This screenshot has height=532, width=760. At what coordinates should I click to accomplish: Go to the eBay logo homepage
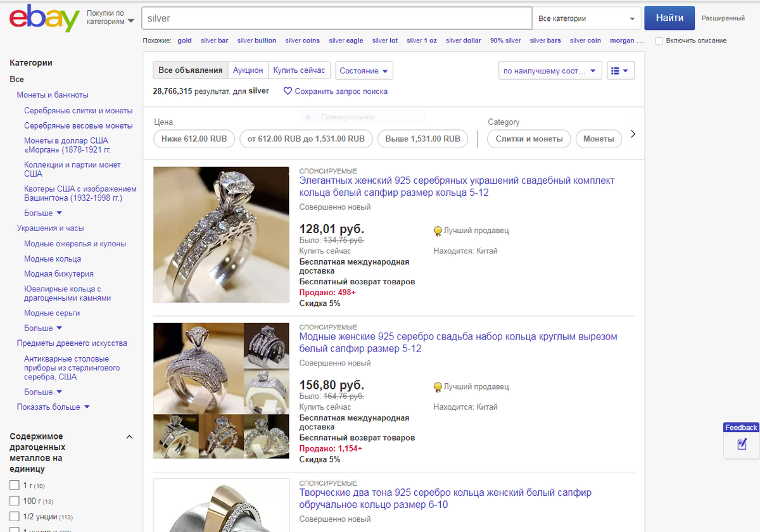point(44,18)
